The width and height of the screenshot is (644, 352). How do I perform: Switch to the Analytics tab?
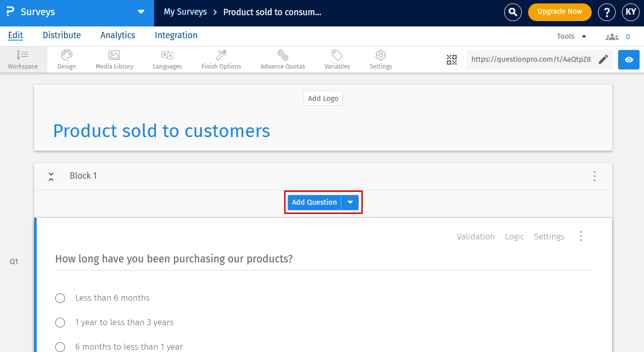[x=118, y=35]
